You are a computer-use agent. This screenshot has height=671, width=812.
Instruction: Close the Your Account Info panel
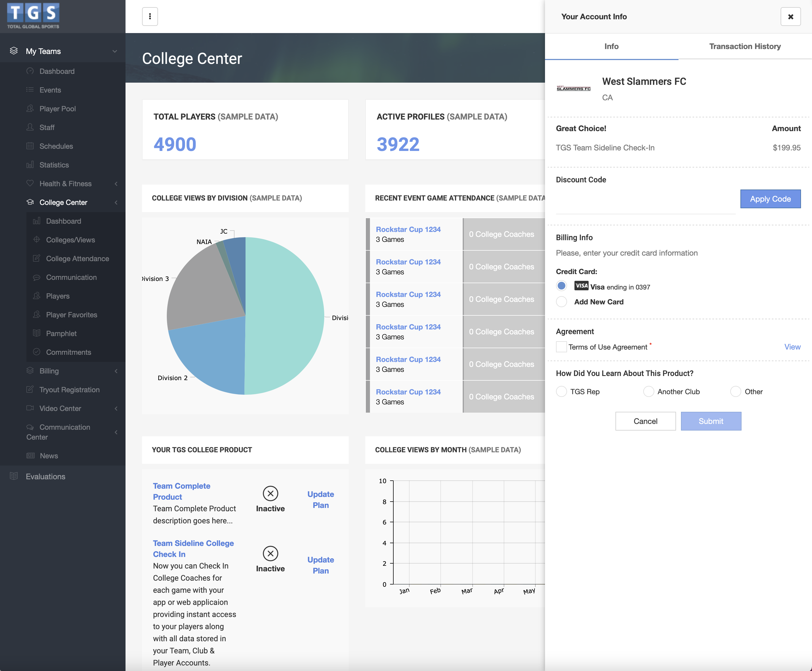point(791,17)
